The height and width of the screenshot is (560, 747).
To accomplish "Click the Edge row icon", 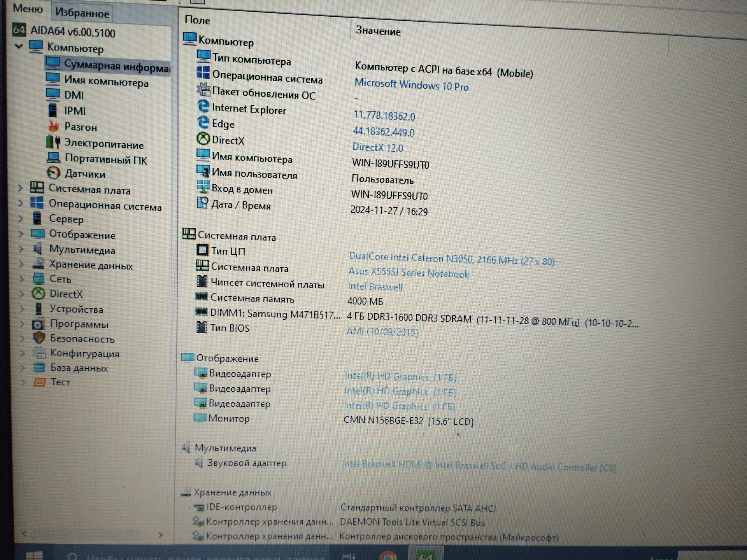I will point(203,122).
